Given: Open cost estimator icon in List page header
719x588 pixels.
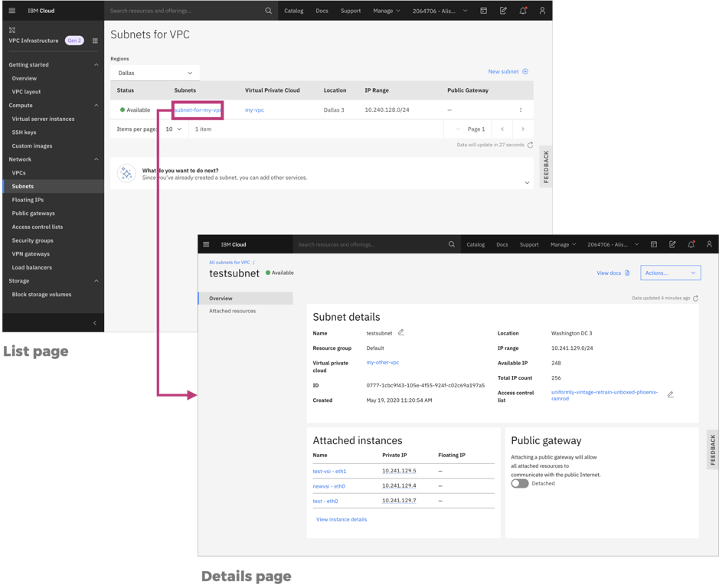Looking at the screenshot, I should pyautogui.click(x=483, y=11).
